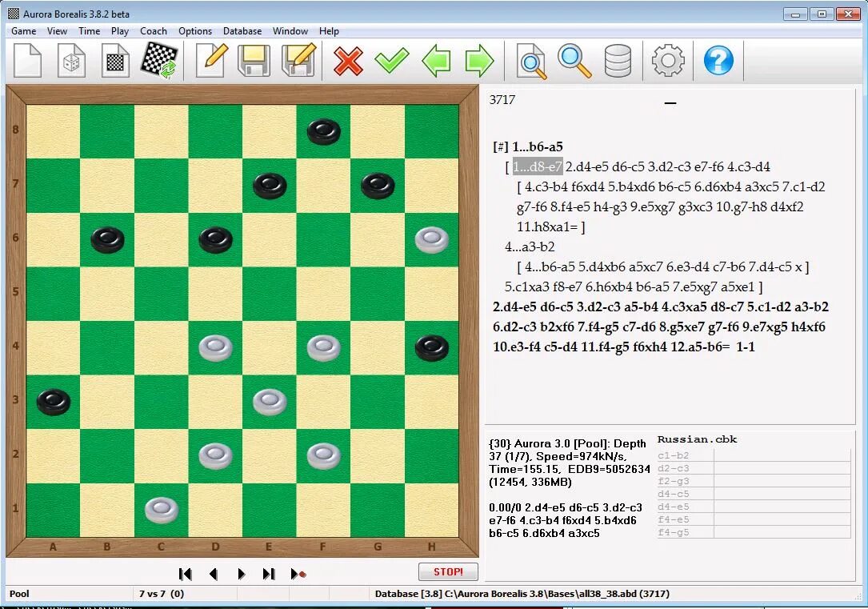This screenshot has width=868, height=609.
Task: Click the pencil edit position icon
Action: pyautogui.click(x=211, y=60)
